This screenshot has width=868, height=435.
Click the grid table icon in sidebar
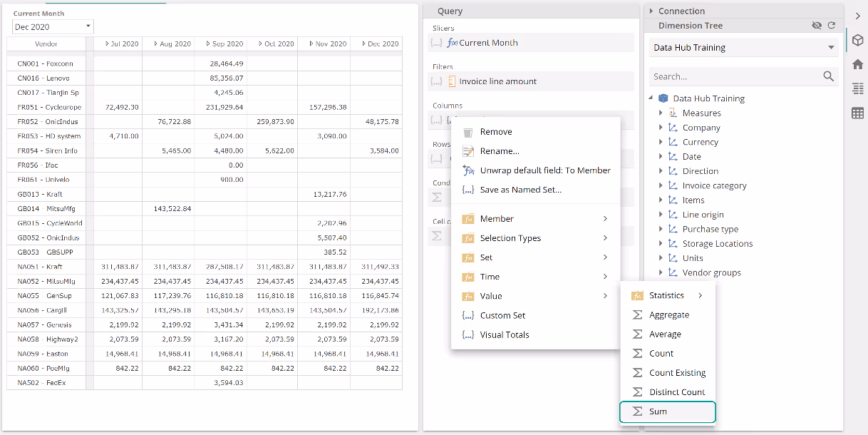coord(857,113)
